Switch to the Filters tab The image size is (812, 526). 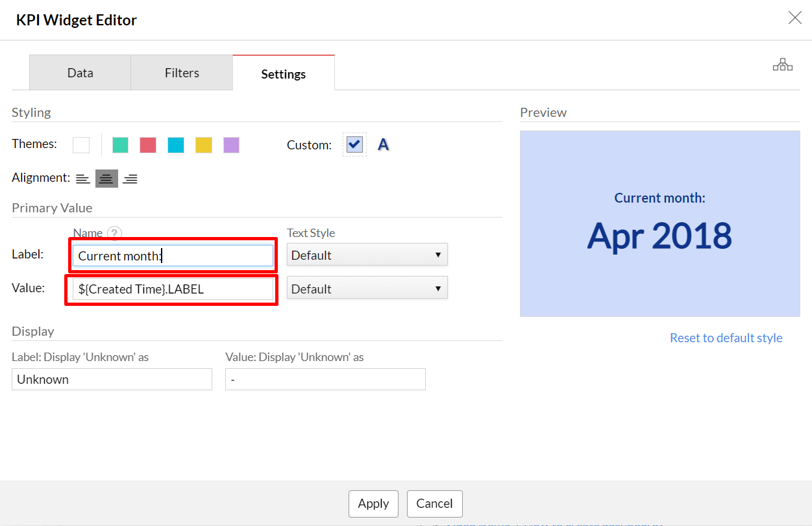(182, 73)
